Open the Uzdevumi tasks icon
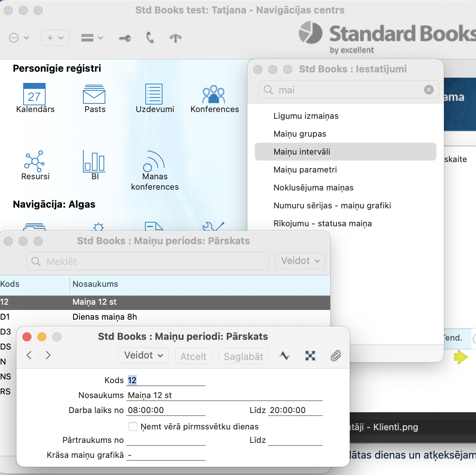The width and height of the screenshot is (476, 475). pyautogui.click(x=154, y=94)
